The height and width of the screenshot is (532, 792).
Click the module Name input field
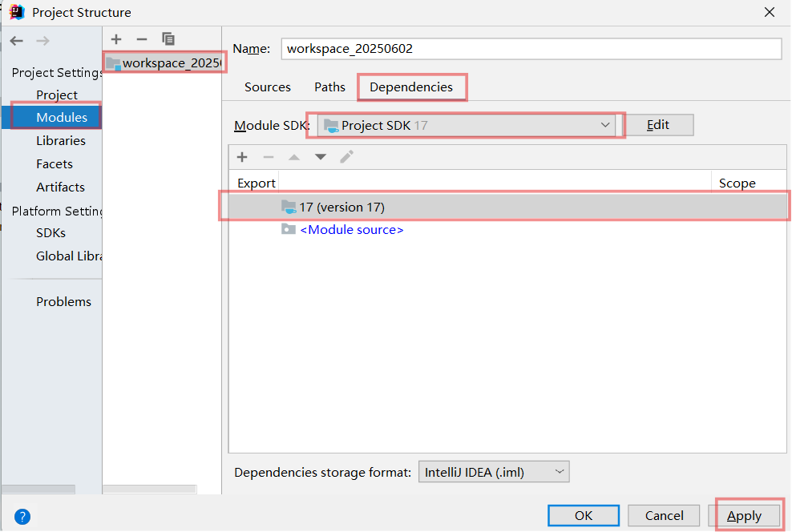tap(531, 48)
